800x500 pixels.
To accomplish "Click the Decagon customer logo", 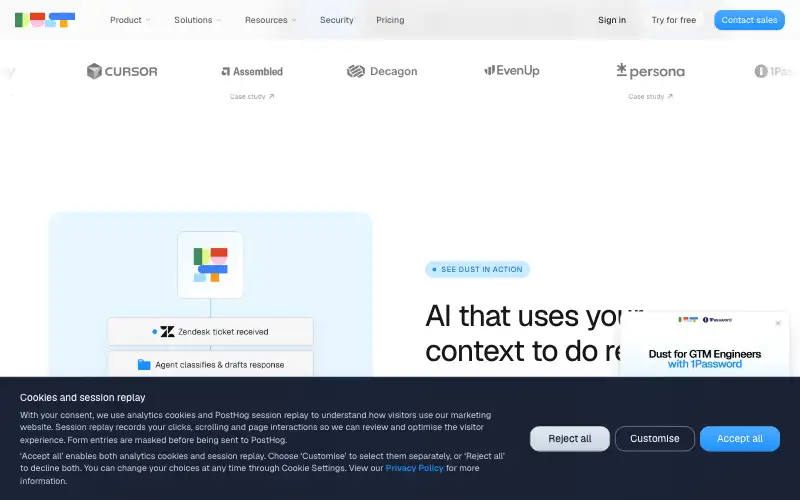I will (x=382, y=71).
